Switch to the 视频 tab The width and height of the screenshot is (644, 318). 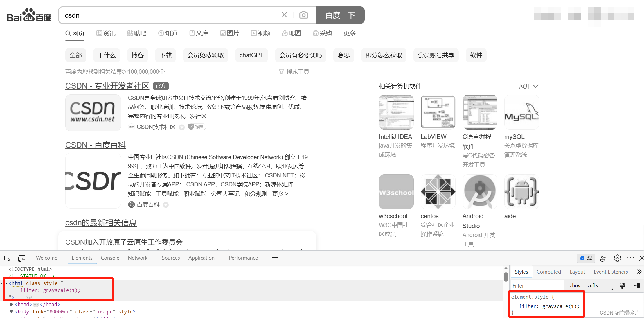click(260, 33)
